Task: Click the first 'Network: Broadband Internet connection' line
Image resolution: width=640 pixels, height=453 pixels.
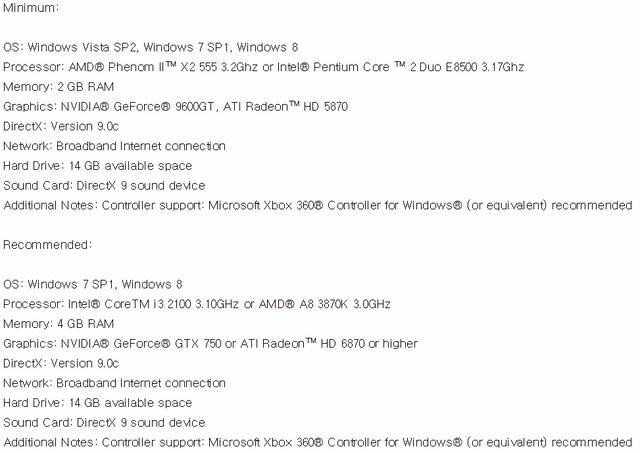Action: tap(114, 146)
